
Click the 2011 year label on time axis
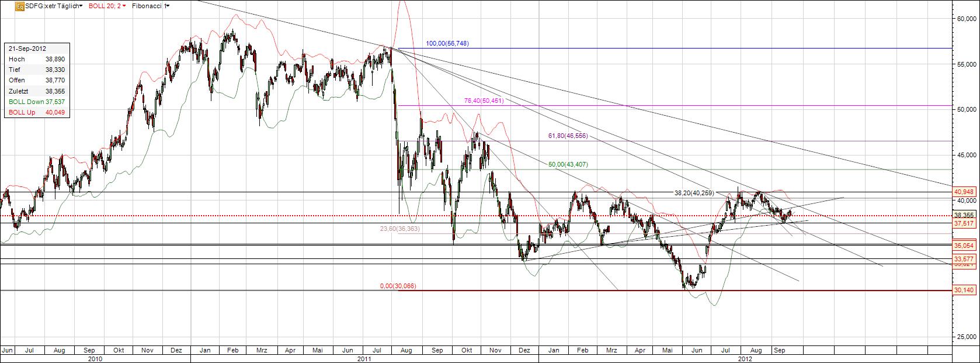coord(366,358)
